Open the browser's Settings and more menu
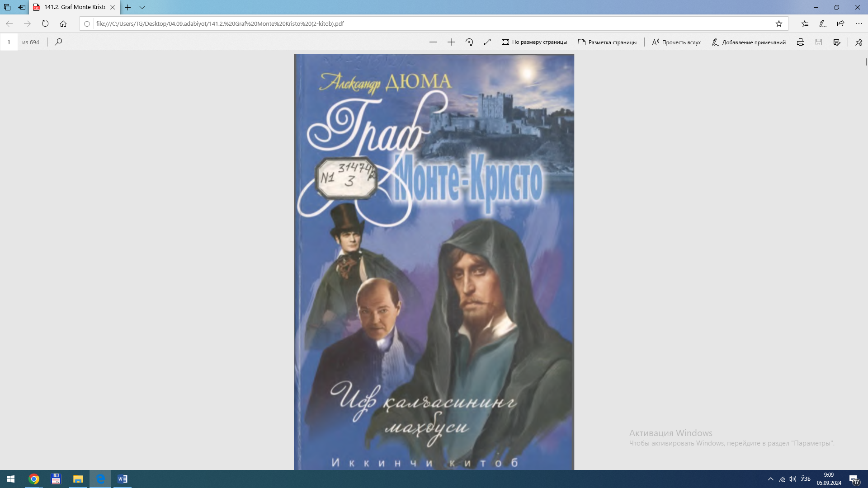 point(859,23)
